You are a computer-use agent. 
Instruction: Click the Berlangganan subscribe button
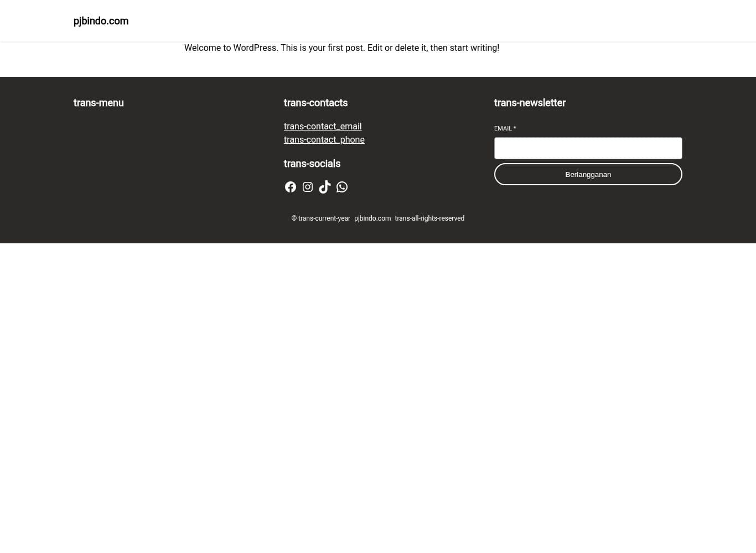tap(588, 174)
